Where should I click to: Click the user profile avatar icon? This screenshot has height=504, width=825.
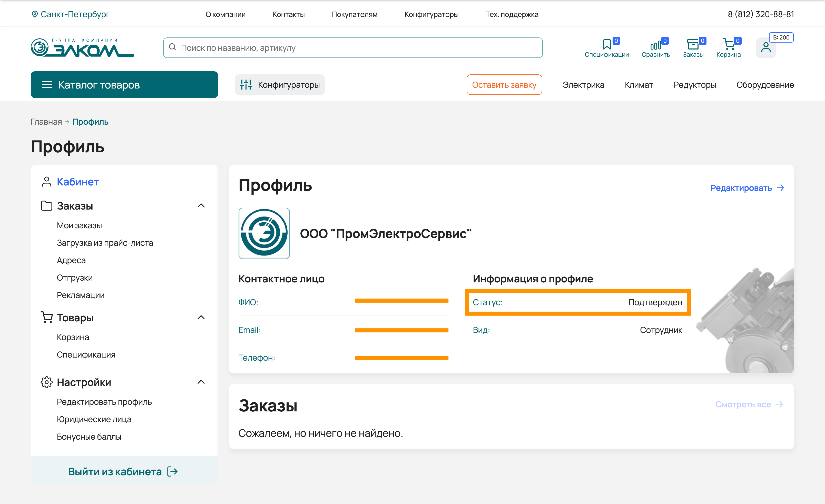(x=766, y=47)
